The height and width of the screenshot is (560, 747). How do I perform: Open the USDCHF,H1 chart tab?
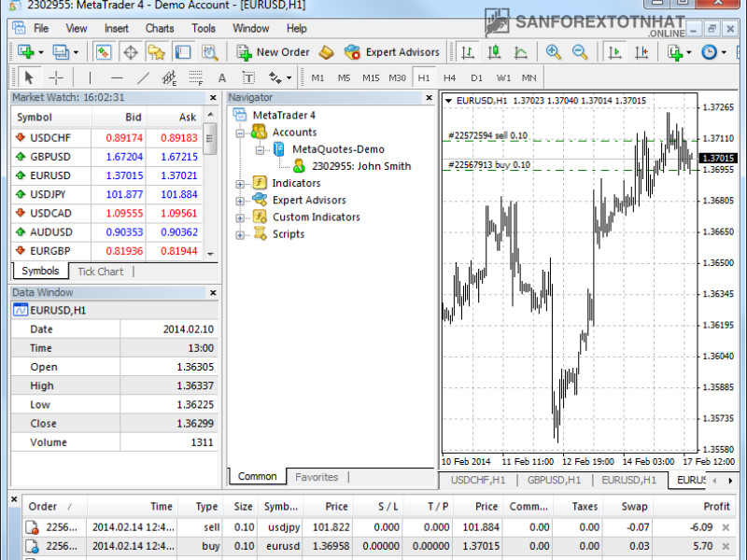478,480
